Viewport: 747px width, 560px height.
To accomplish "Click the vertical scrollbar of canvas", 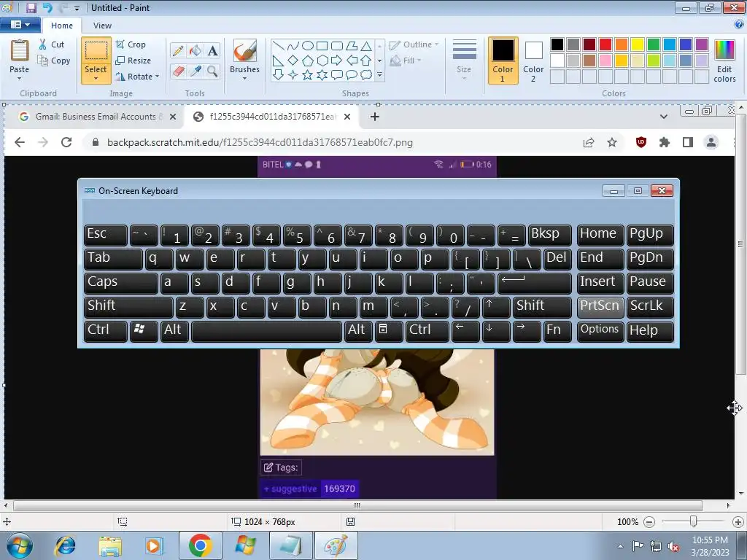I will pyautogui.click(x=740, y=244).
